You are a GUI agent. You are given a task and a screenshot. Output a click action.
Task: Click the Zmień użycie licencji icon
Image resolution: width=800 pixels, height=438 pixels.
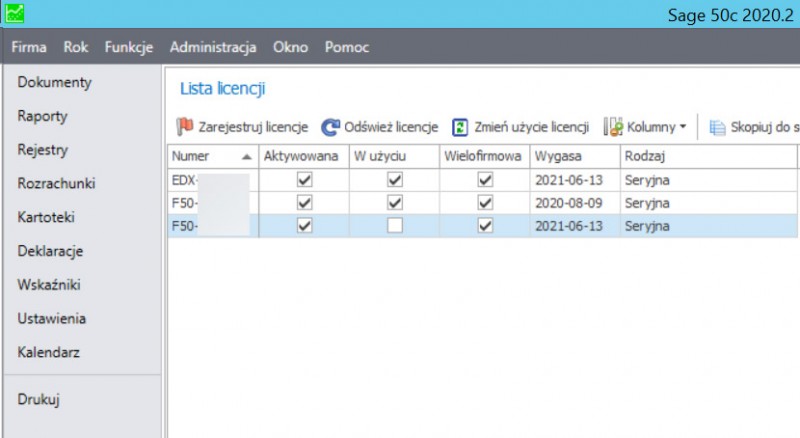tap(460, 127)
